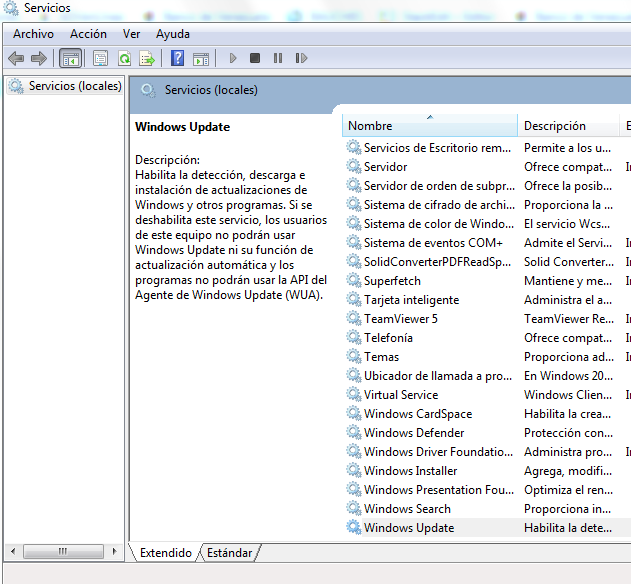Viewport: 631px width, 584px height.
Task: Select the Superfetch service
Action: point(392,281)
